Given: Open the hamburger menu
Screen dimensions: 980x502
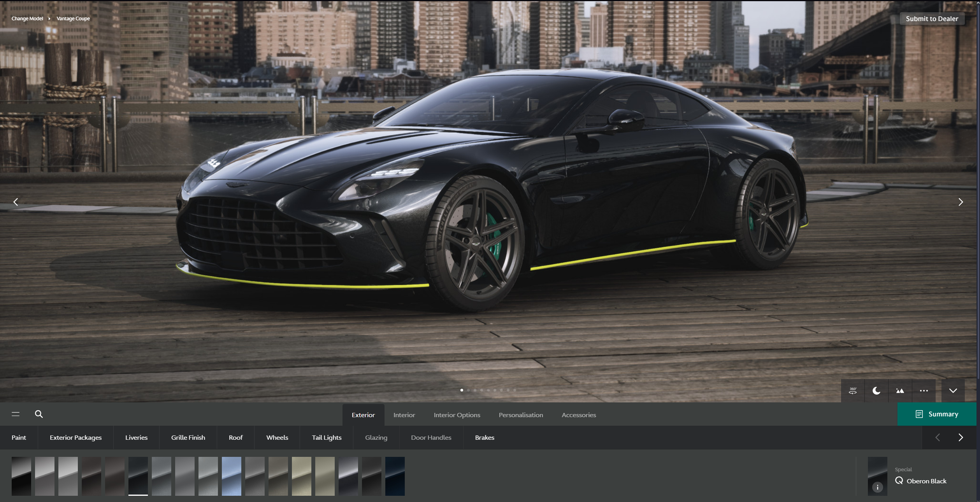Looking at the screenshot, I should (x=16, y=414).
